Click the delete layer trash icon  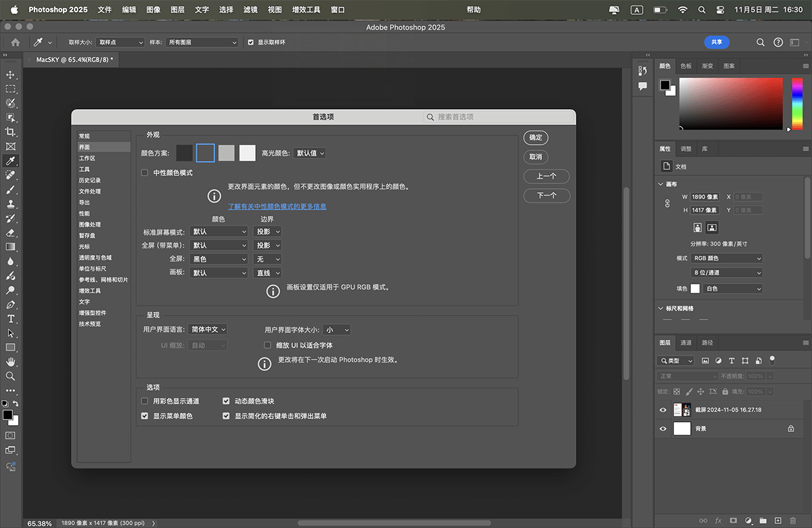pos(793,521)
